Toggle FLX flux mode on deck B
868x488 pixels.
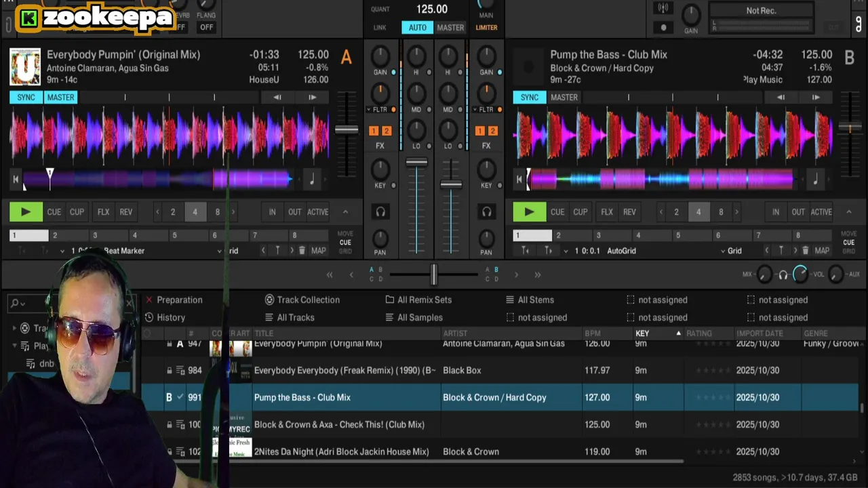pos(607,212)
